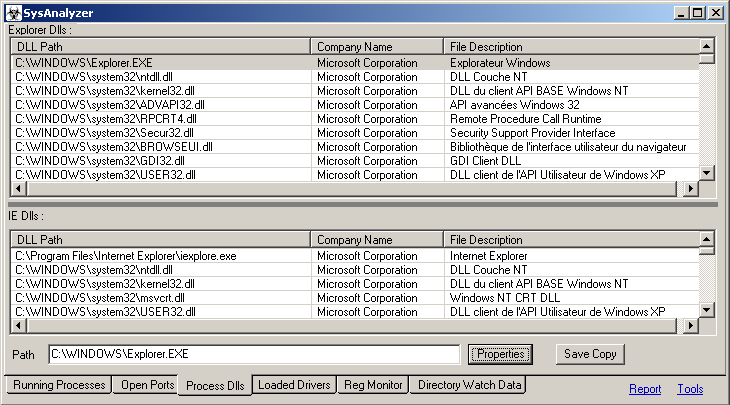Open the Open Ports tab
Viewport: 730px width, 405px height.
[x=147, y=385]
